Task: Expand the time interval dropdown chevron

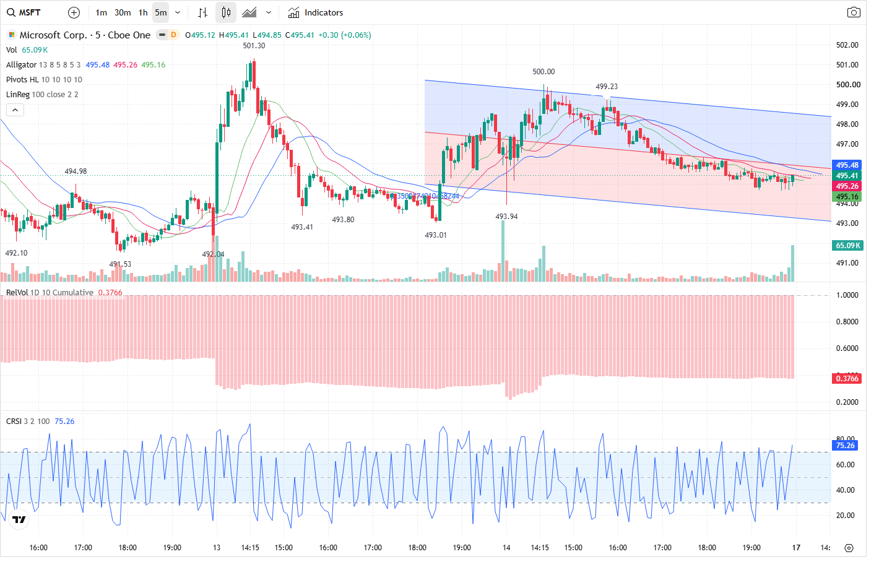Action: [178, 12]
